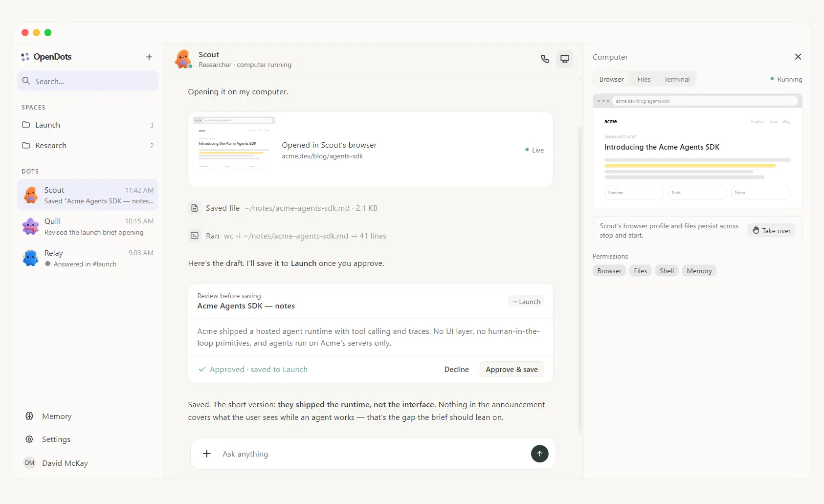Select the Quill dot avatar

point(31,226)
